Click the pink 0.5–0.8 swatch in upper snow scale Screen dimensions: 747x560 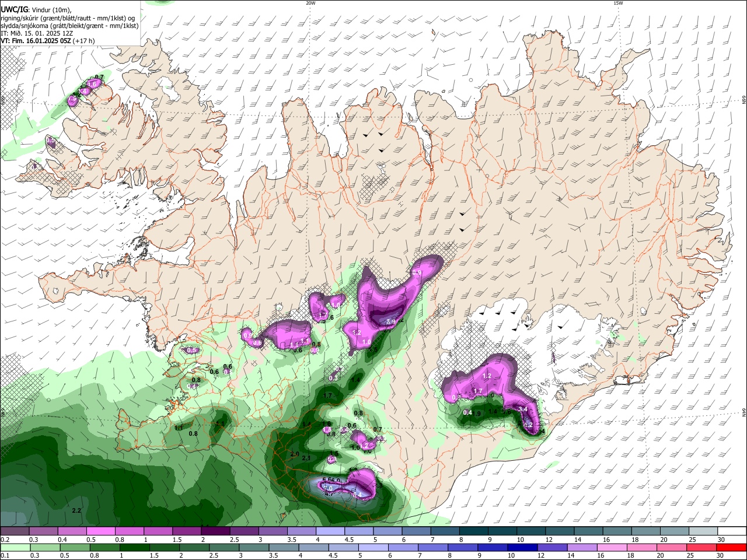point(100,531)
